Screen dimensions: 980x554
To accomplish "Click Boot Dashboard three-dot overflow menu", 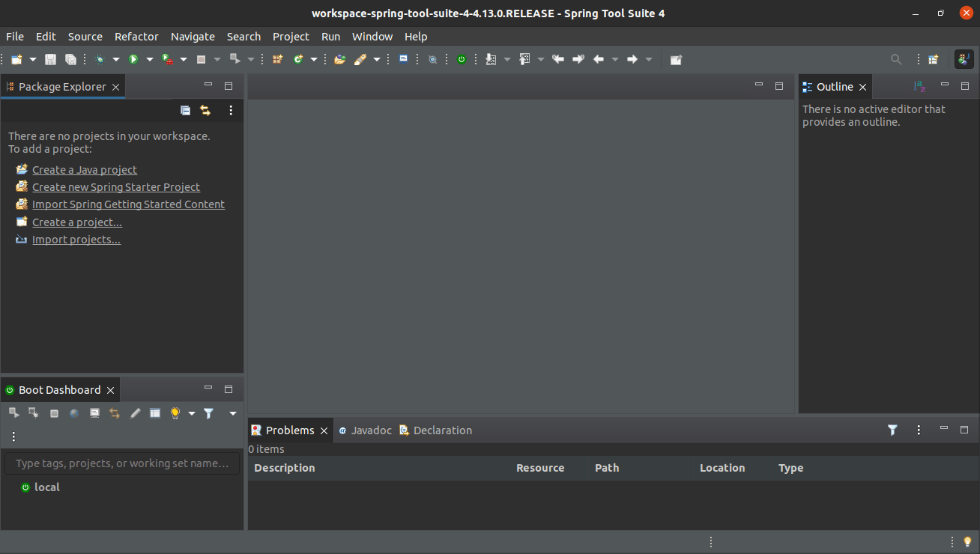I will (13, 436).
